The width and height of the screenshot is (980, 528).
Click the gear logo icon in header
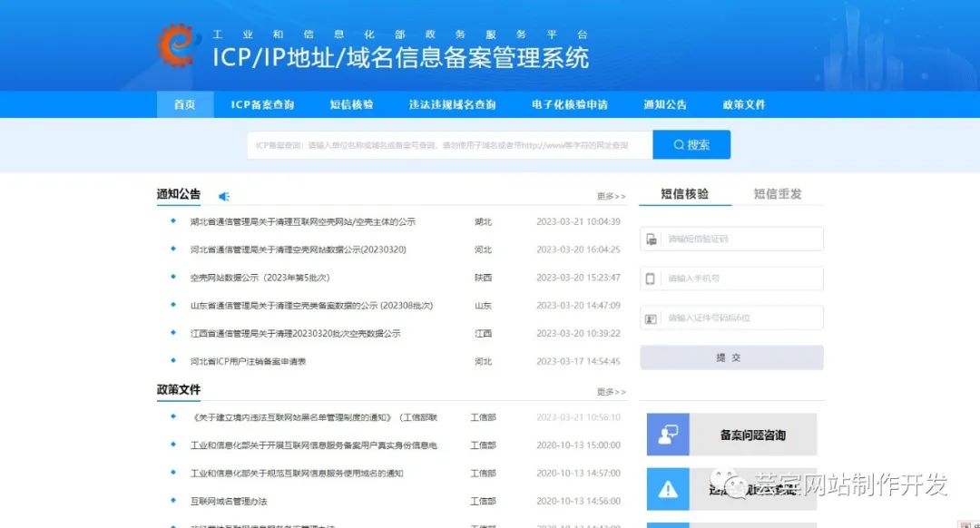click(178, 43)
